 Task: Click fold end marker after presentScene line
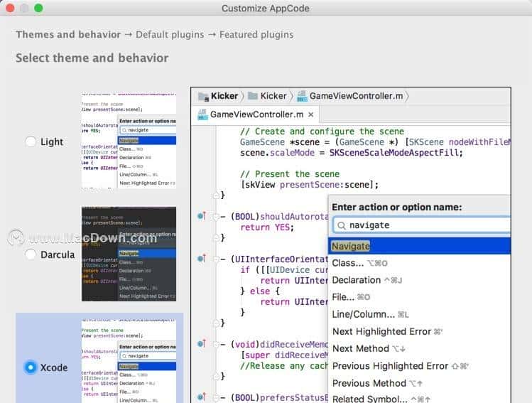click(x=216, y=195)
